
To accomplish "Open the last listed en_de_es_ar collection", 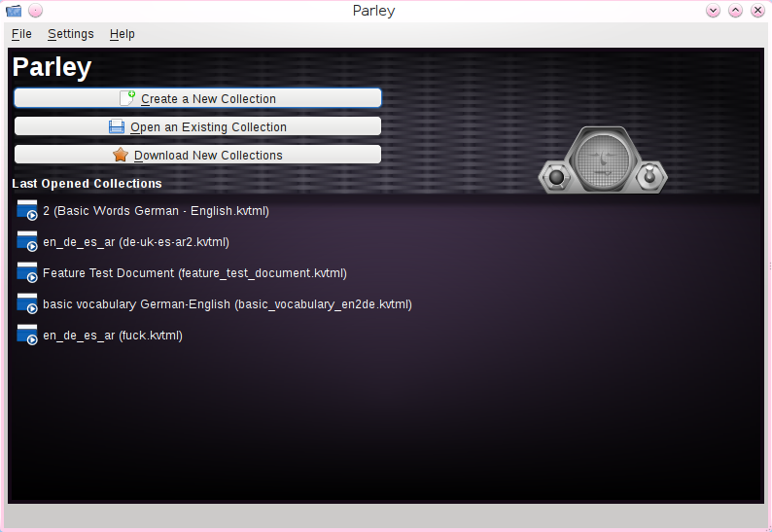I will 113,336.
